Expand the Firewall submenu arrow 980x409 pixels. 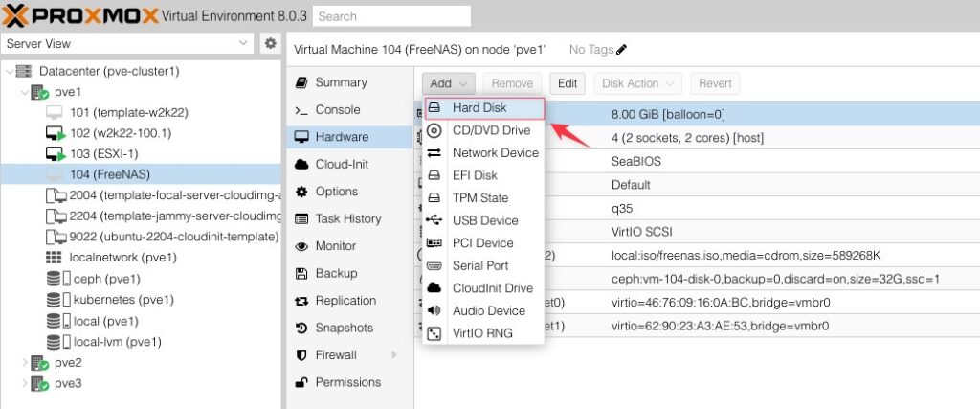point(394,354)
